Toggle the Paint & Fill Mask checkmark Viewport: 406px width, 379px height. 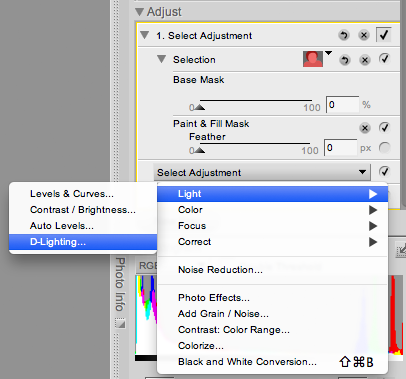pos(384,127)
